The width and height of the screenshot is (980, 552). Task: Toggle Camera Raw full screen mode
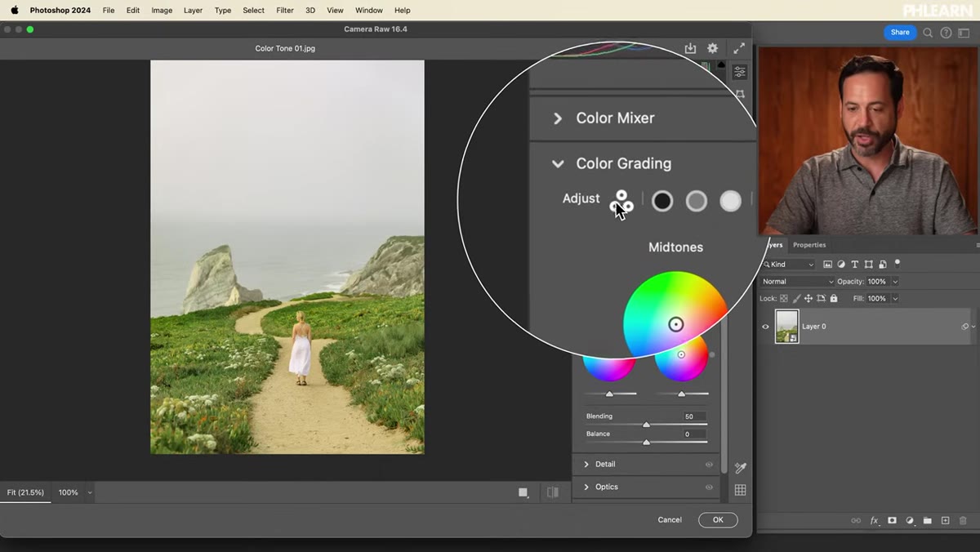point(739,49)
